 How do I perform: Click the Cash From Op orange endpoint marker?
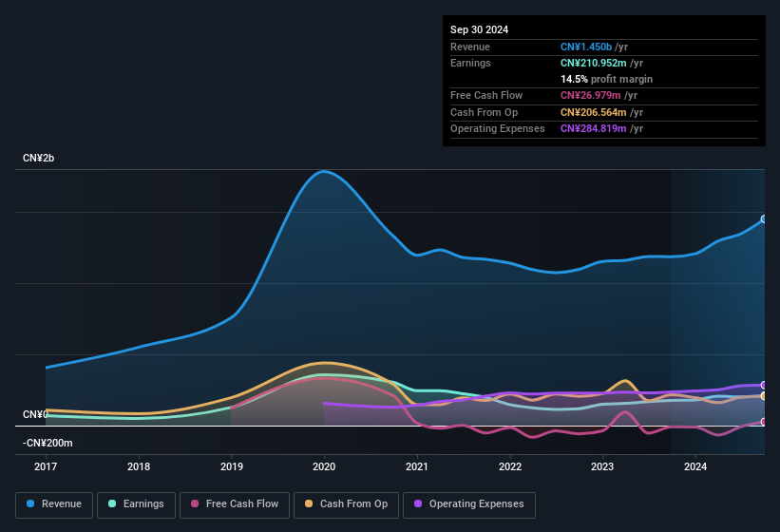[x=764, y=396]
